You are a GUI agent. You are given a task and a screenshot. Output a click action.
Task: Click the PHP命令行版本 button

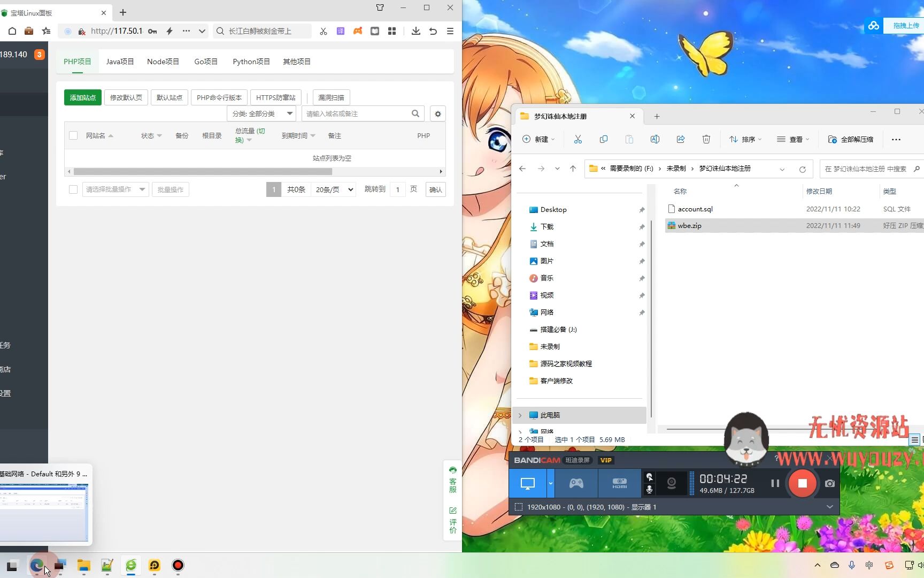click(x=219, y=97)
